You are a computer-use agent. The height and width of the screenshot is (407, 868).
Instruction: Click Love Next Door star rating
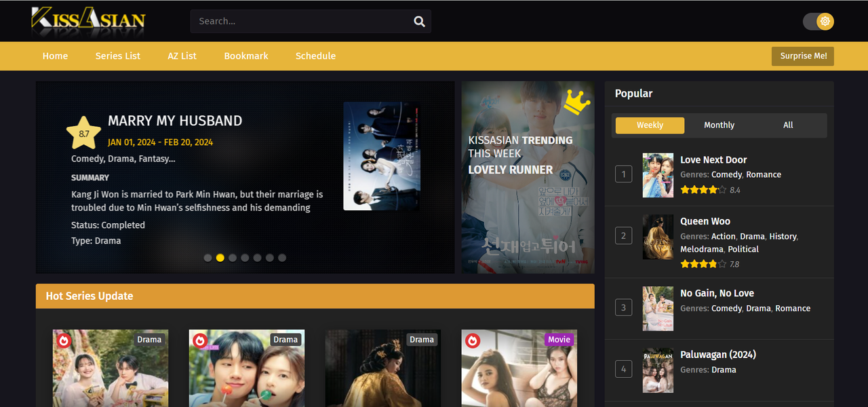[x=703, y=190]
